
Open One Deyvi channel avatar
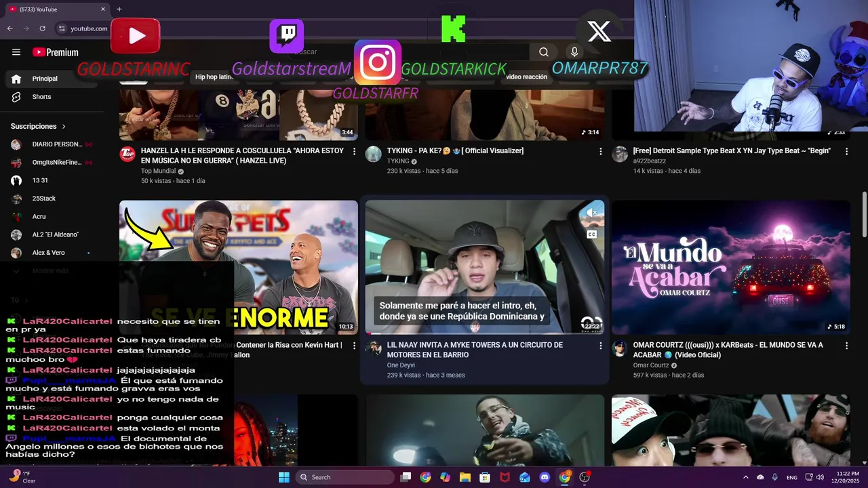tap(374, 348)
